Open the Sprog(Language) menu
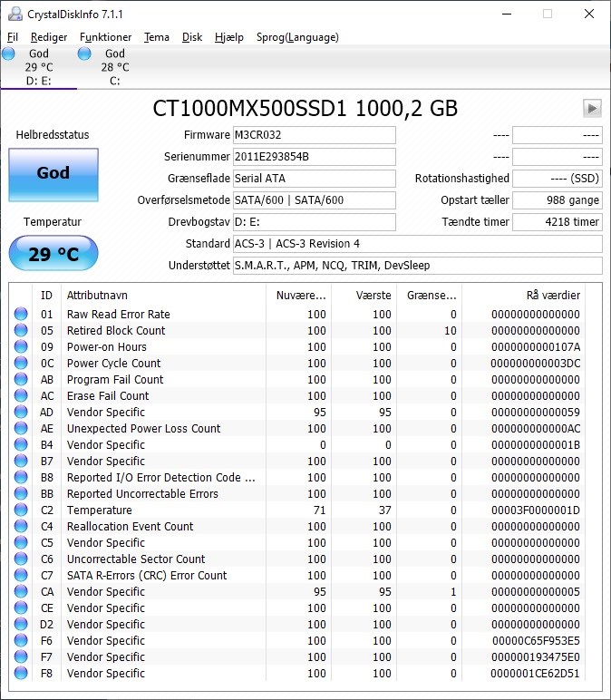This screenshot has height=700, width=611. pos(297,37)
